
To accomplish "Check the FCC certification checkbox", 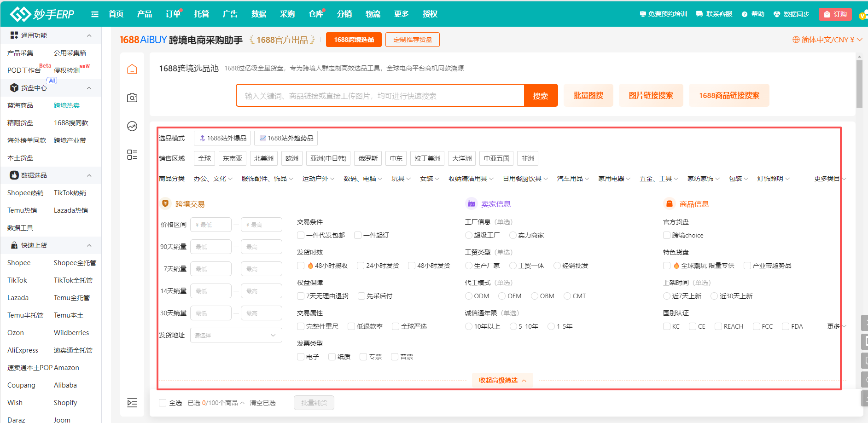I will pyautogui.click(x=757, y=326).
